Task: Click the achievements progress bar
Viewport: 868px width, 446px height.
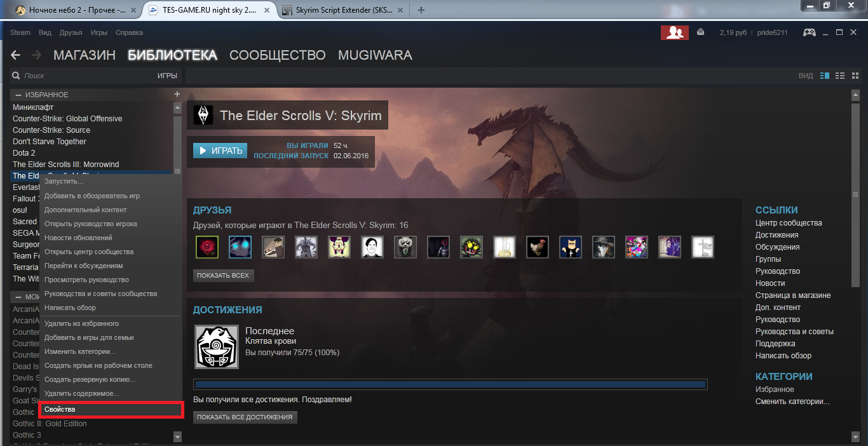Action: coord(451,384)
